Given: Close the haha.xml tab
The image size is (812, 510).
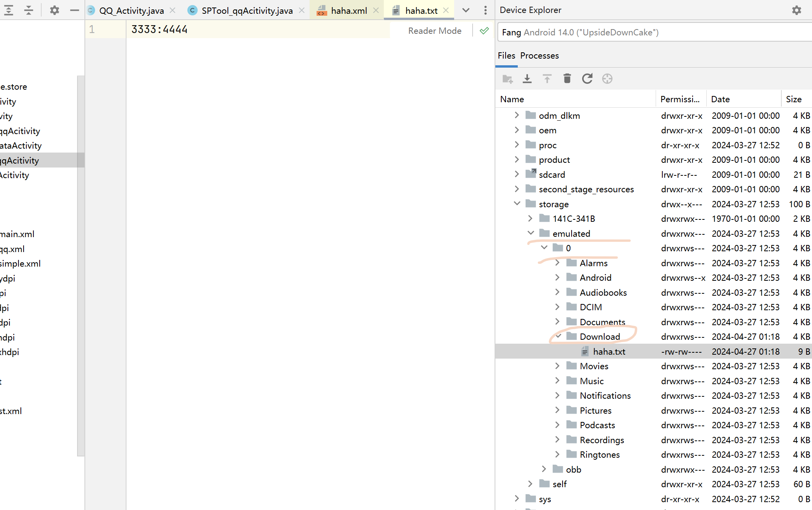Looking at the screenshot, I should coord(376,10).
